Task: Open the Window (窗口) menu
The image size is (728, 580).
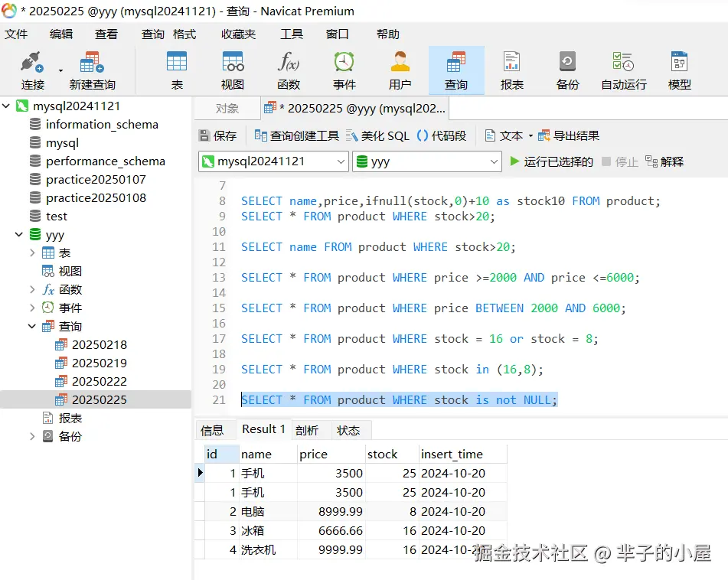Action: coord(337,34)
